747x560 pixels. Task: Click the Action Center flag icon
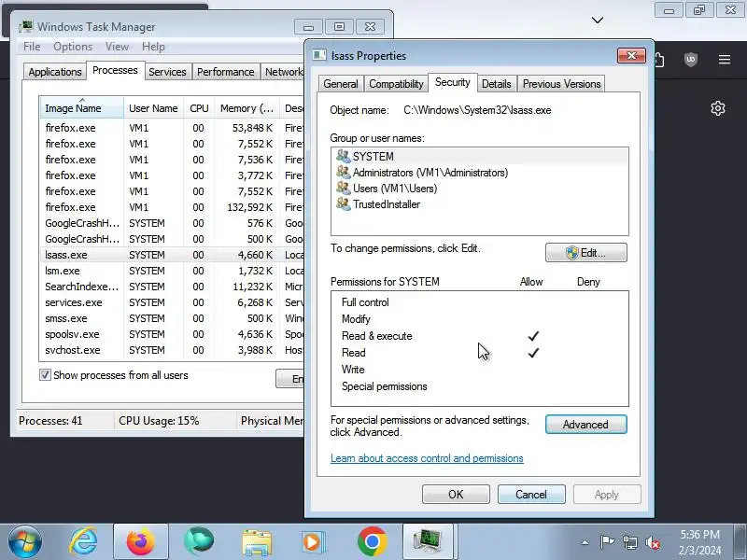click(607, 542)
